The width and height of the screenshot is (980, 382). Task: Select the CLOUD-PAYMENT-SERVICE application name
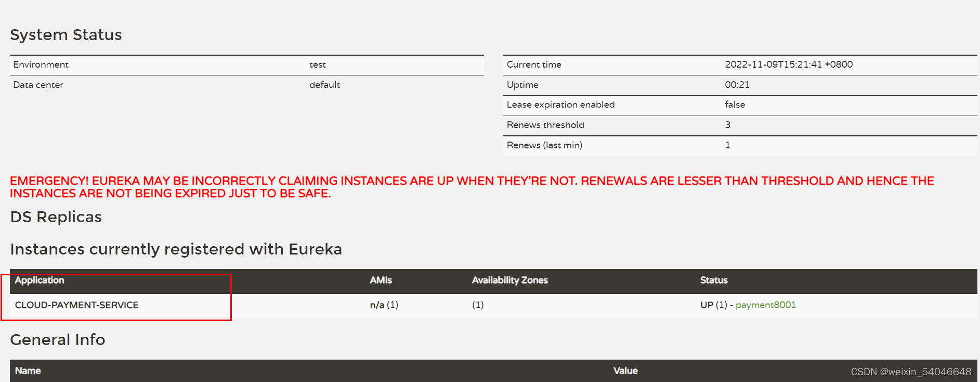[76, 305]
